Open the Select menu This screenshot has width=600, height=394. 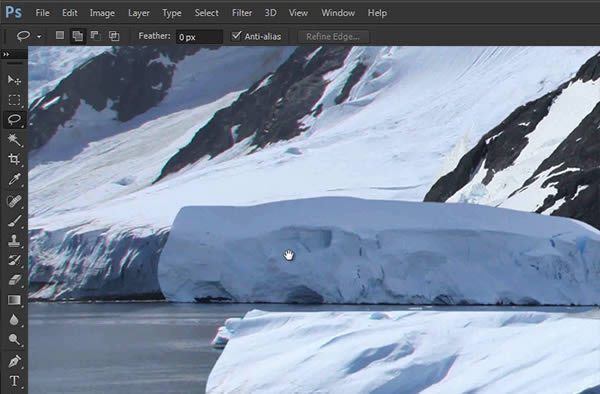click(207, 13)
